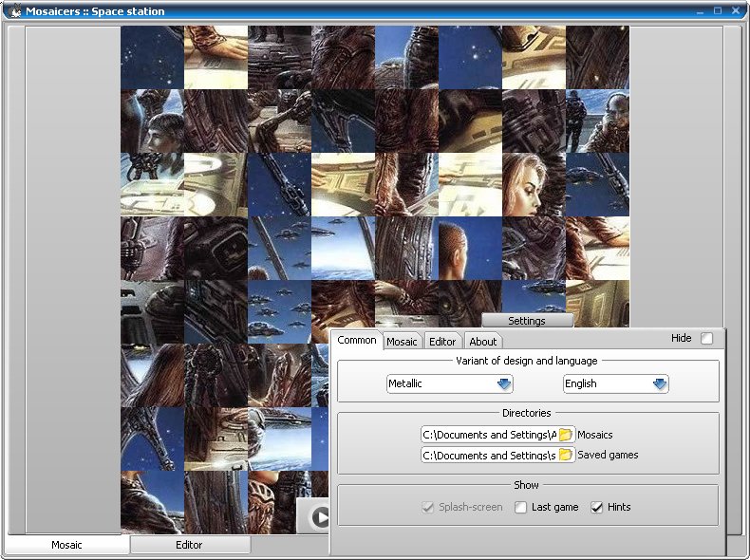The height and width of the screenshot is (560, 750).
Task: Open the About tab
Action: 482,342
